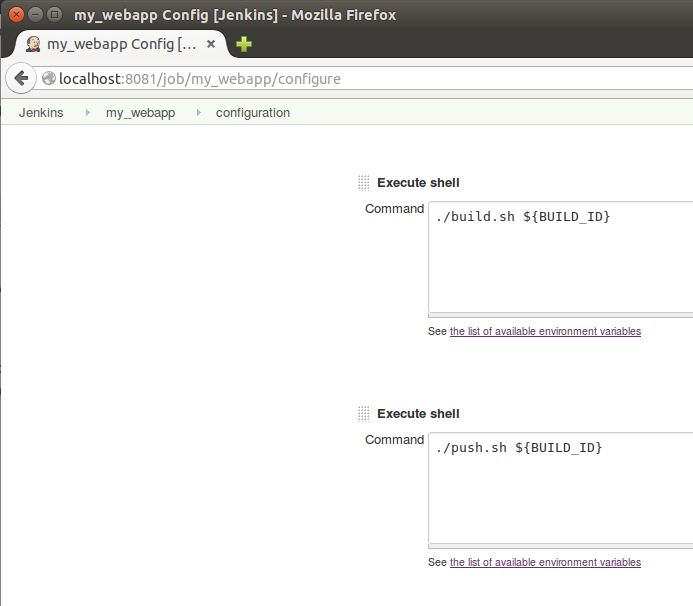This screenshot has width=693, height=606.
Task: Minimize the Firefox window
Action: [x=35, y=15]
